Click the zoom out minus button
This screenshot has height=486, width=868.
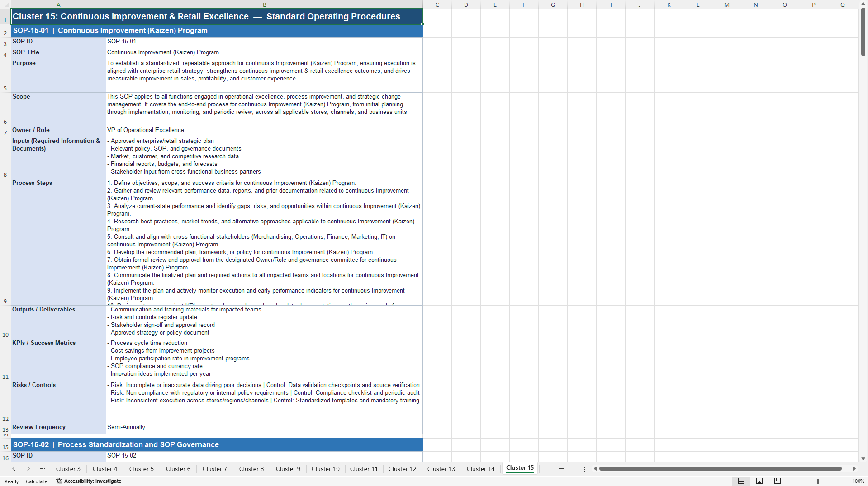click(791, 481)
